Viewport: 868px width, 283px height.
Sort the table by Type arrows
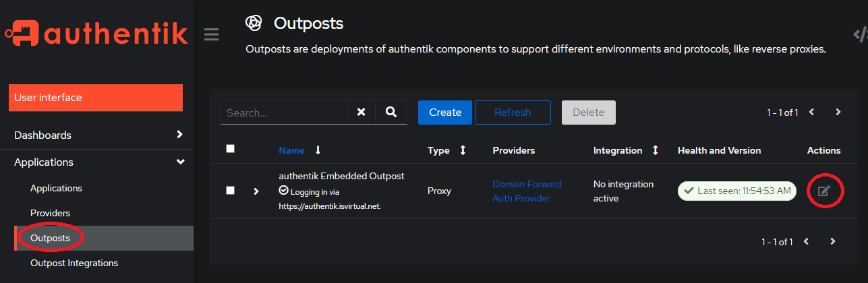tap(463, 150)
